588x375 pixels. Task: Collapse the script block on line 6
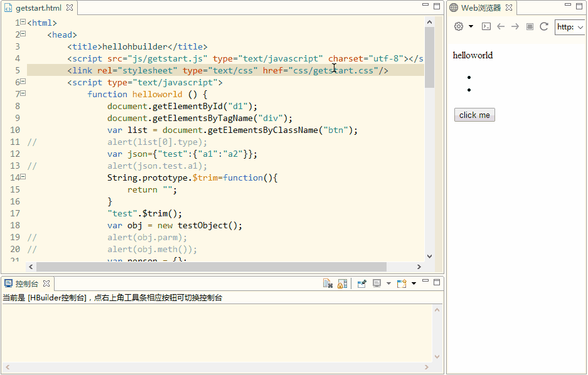pos(23,82)
